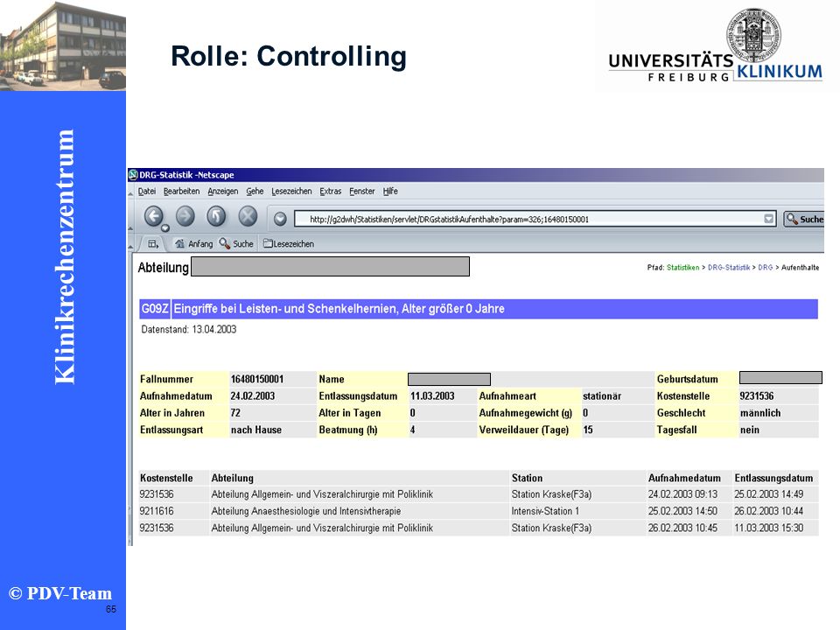Click the round go-dropdown icon before URL

tap(280, 219)
